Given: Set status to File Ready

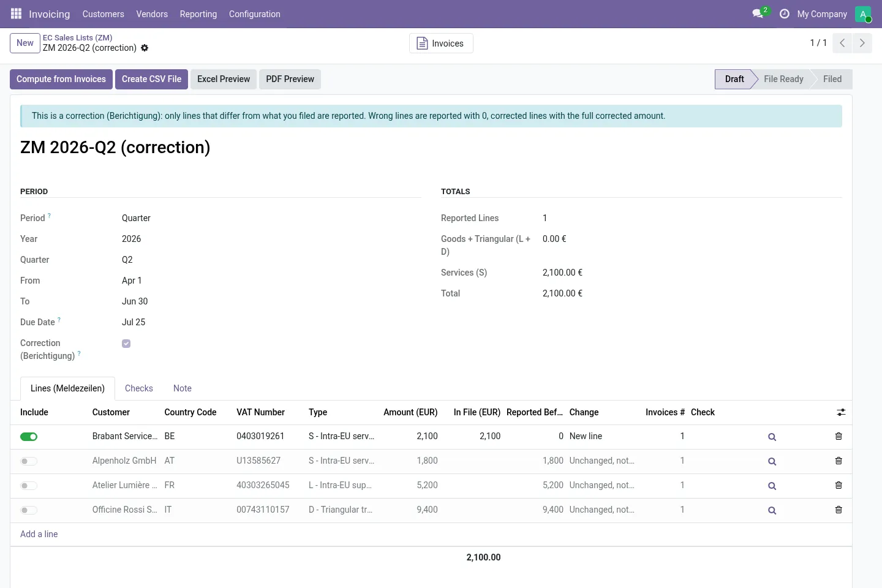Looking at the screenshot, I should pos(783,79).
